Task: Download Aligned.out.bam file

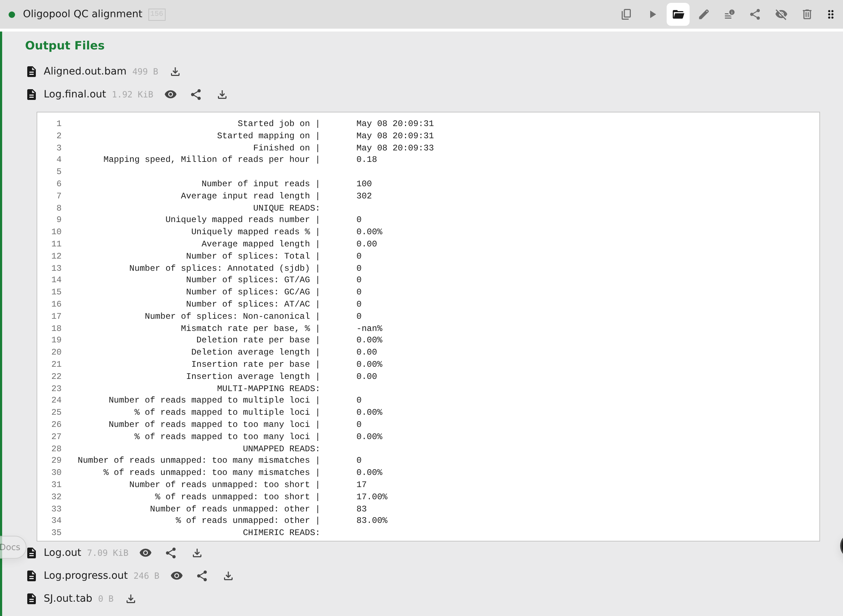Action: click(x=175, y=72)
